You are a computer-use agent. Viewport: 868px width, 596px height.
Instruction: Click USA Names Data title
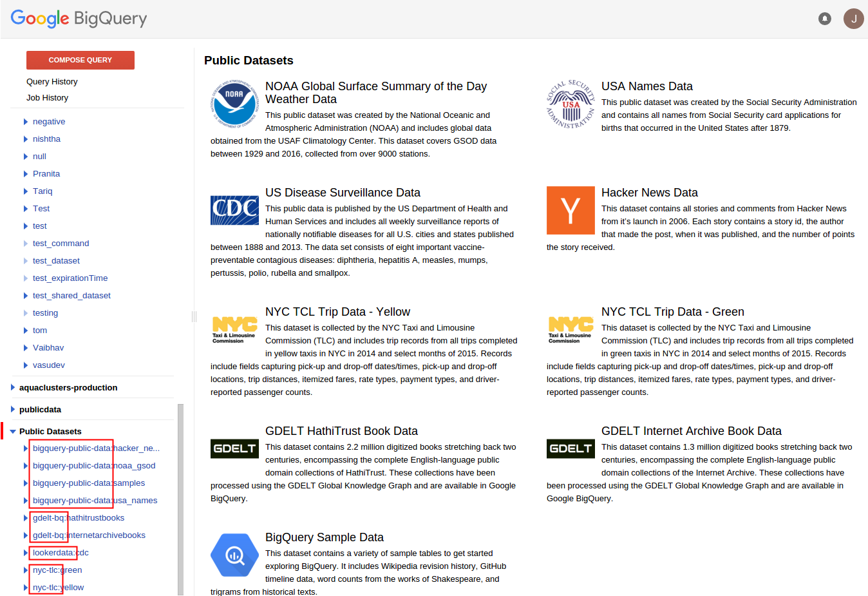pyautogui.click(x=647, y=86)
